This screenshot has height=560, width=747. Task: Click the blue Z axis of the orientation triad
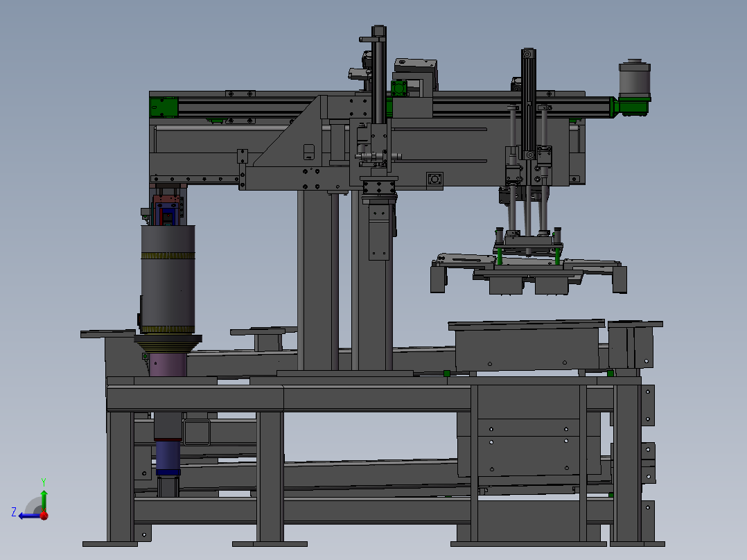tap(28, 516)
